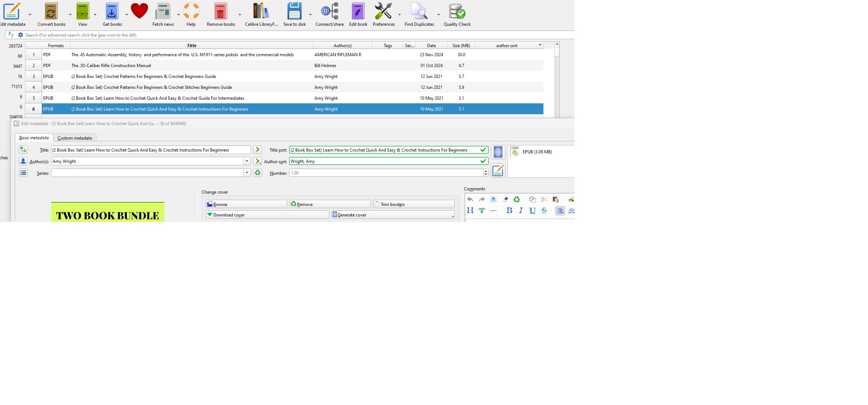Open the Quality Check plugin icon

pos(456,11)
